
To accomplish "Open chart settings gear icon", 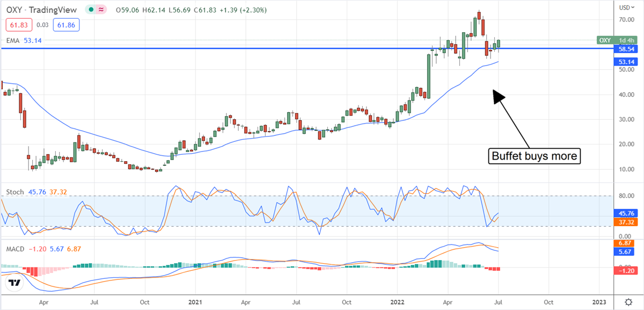I will pos(628,302).
